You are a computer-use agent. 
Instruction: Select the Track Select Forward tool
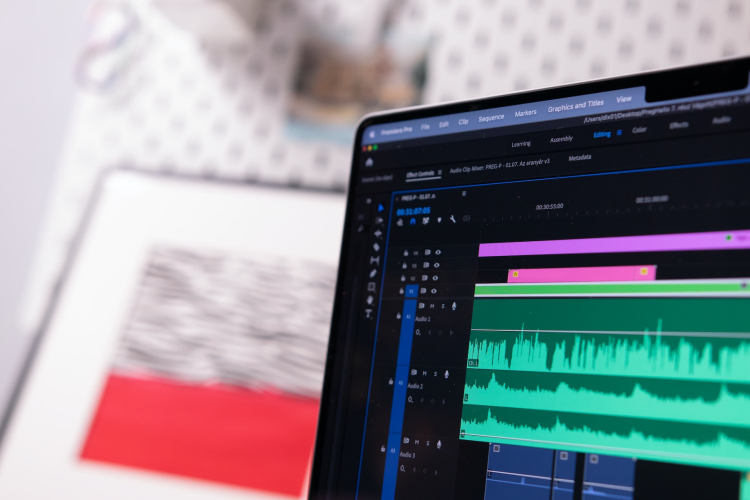tap(380, 221)
